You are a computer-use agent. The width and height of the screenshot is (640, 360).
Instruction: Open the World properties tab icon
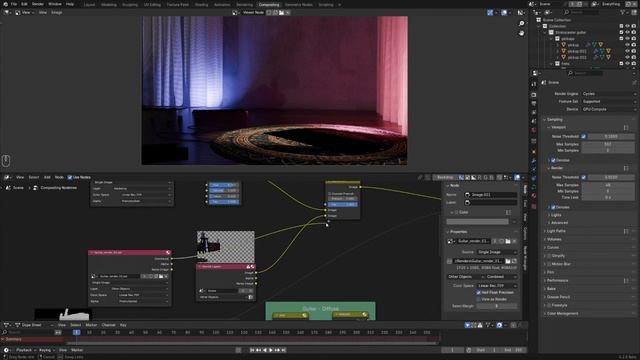[x=534, y=130]
